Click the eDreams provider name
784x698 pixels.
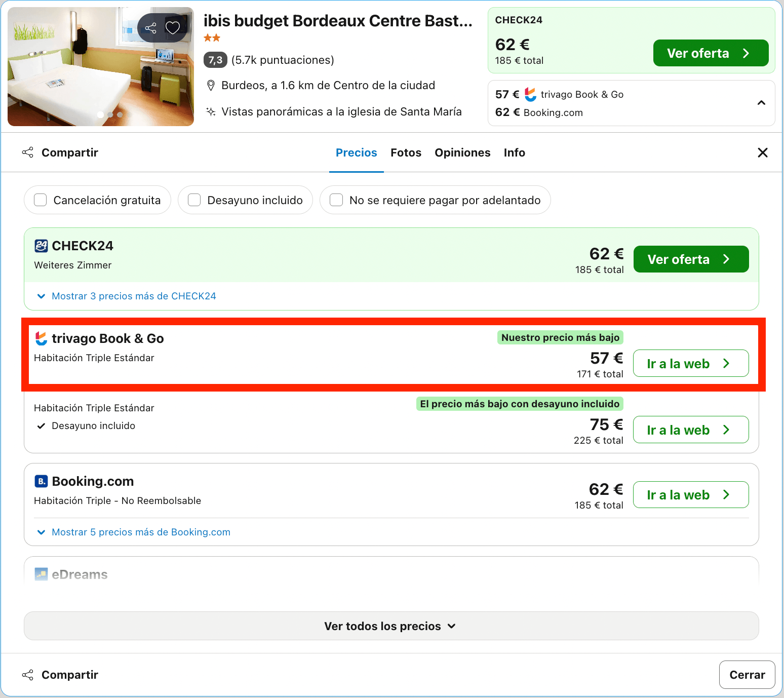tap(80, 574)
